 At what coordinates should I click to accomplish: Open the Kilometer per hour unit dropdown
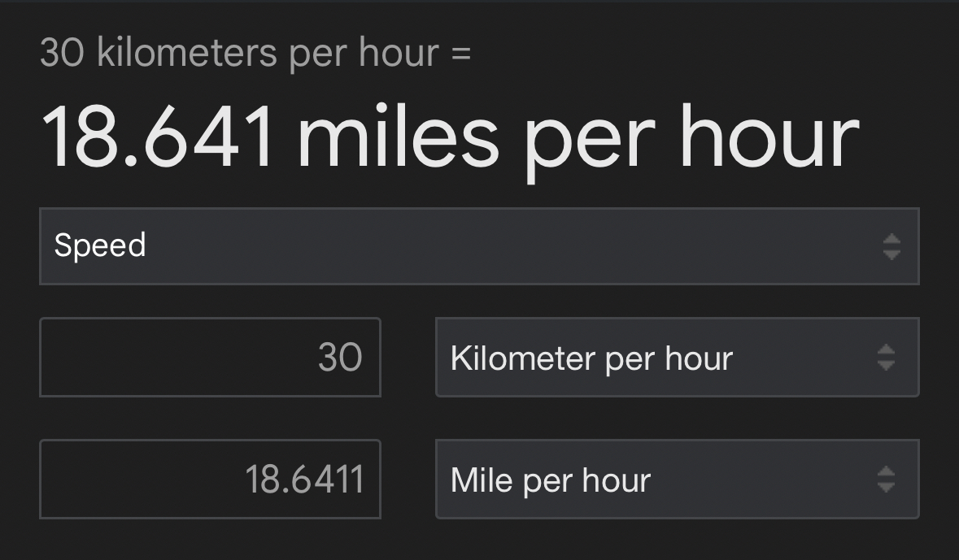[x=677, y=358]
